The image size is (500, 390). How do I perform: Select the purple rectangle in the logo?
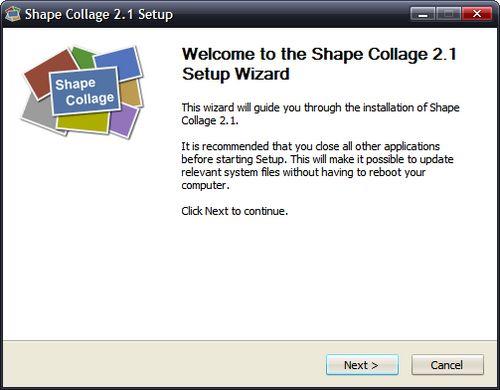pyautogui.click(x=125, y=119)
